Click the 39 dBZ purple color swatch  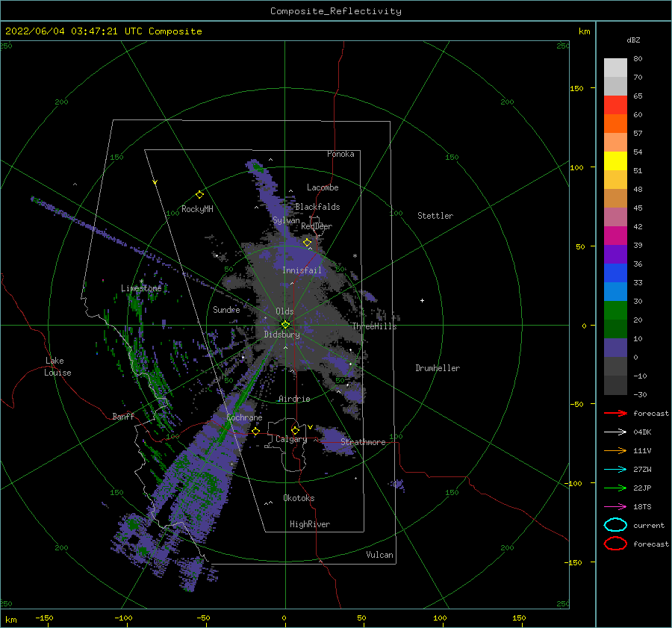tap(615, 254)
